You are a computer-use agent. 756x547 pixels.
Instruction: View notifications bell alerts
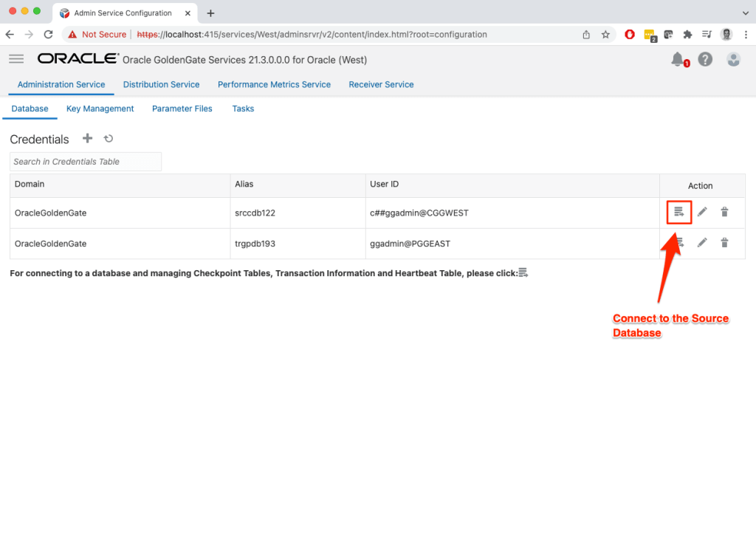tap(678, 60)
